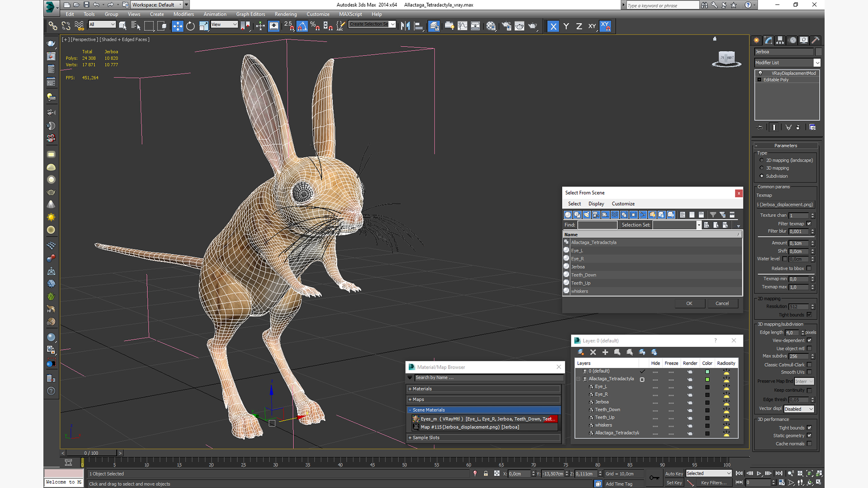Open Display menu in Select From Scene
Image resolution: width=868 pixels, height=488 pixels.
[x=596, y=204]
